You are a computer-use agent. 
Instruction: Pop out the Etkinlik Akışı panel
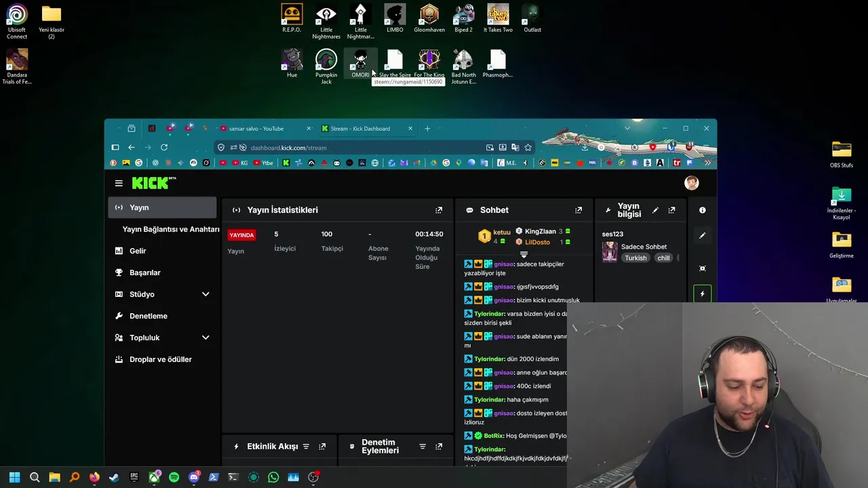point(322,447)
